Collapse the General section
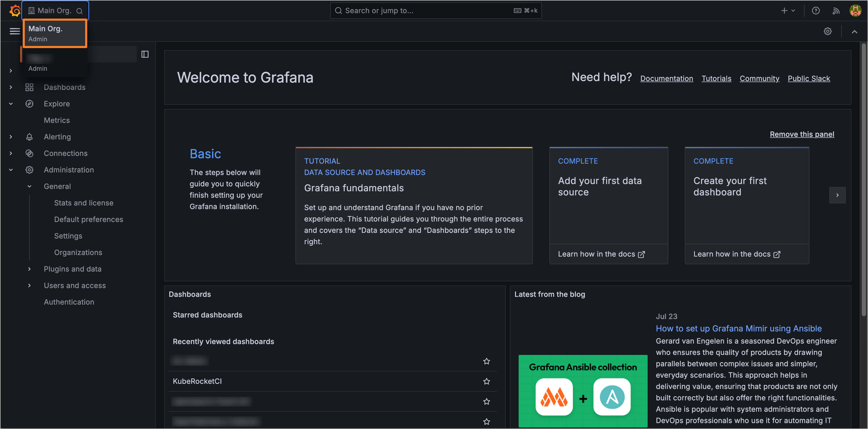The image size is (868, 429). click(x=29, y=186)
